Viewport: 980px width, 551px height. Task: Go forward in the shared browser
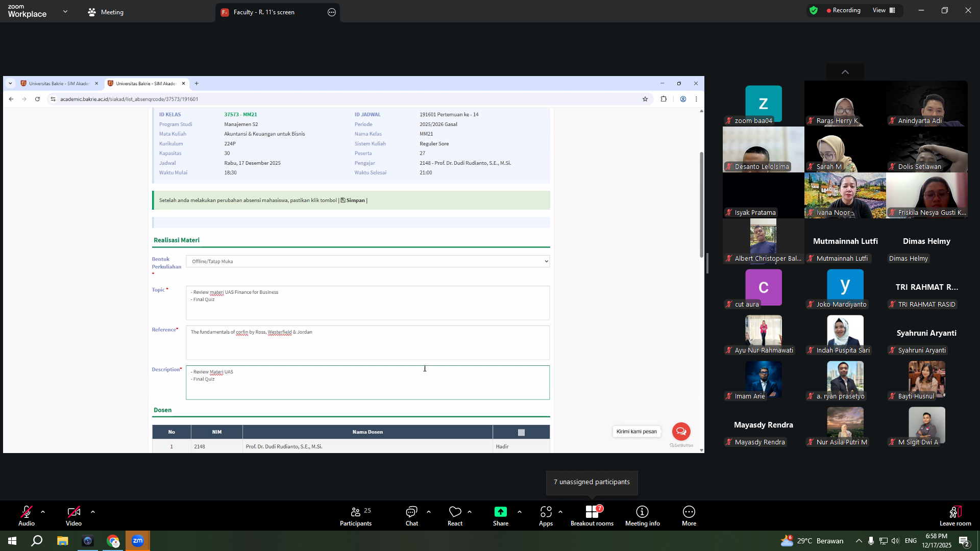24,99
